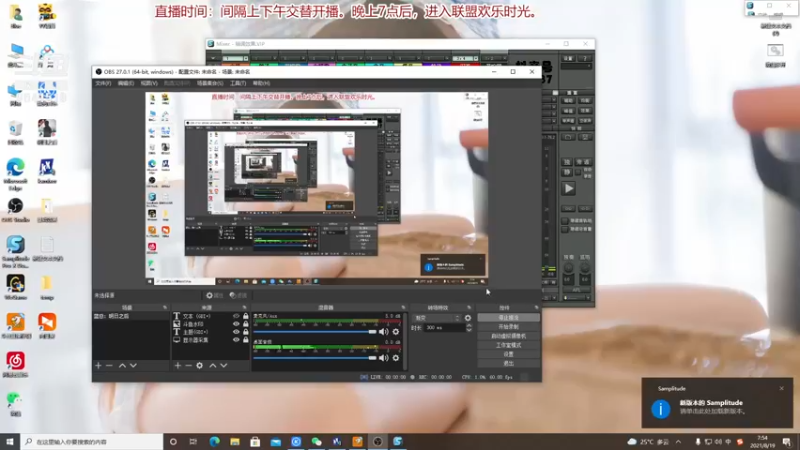Move scene down in Scenes panel
Screen dimensions: 800x450
pyautogui.click(x=133, y=365)
